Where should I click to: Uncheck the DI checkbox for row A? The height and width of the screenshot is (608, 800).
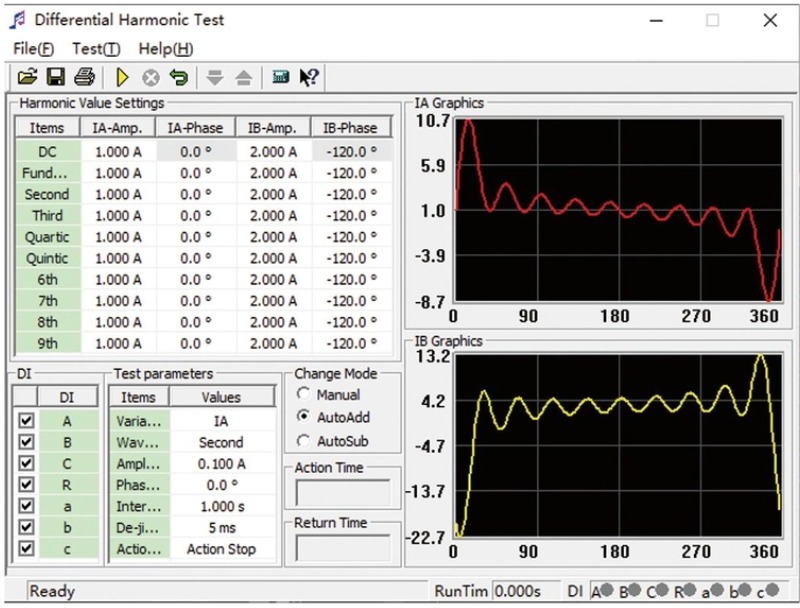click(26, 422)
